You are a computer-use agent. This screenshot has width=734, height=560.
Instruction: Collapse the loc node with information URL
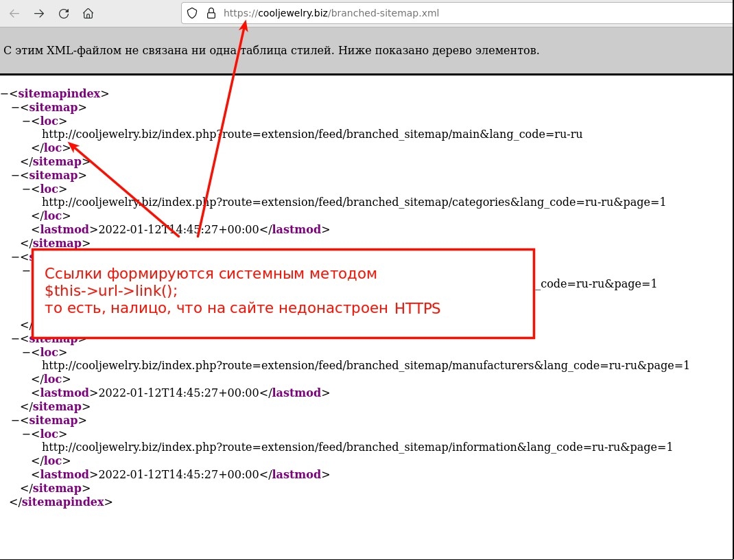pos(26,434)
